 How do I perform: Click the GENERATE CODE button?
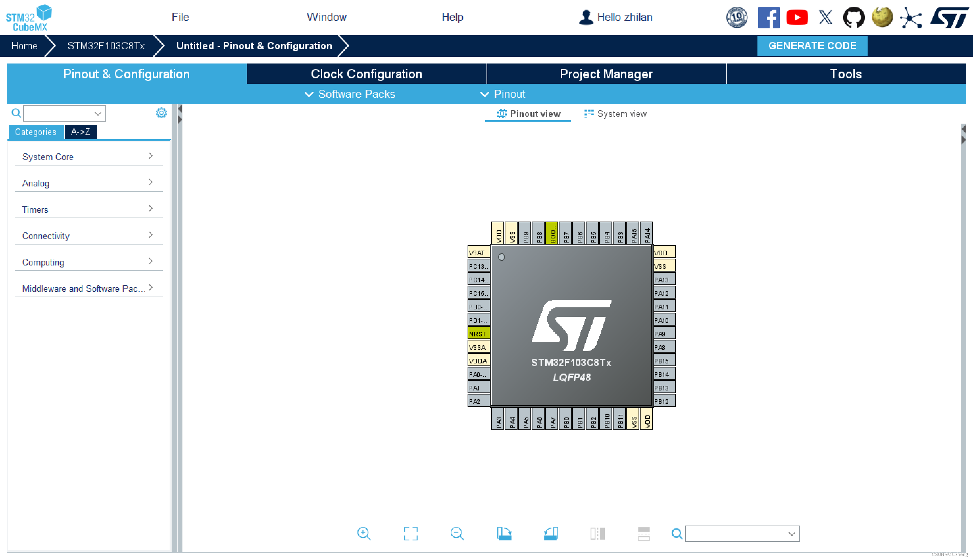(x=812, y=46)
